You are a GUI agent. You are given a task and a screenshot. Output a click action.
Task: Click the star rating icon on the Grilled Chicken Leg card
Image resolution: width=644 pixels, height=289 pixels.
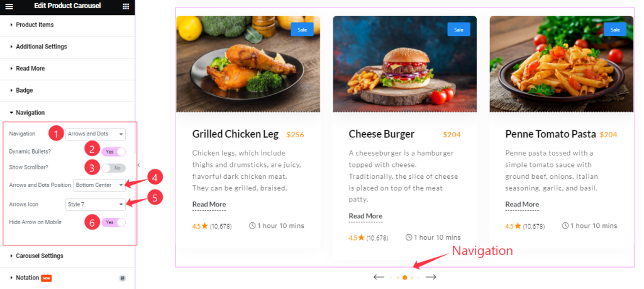205,225
